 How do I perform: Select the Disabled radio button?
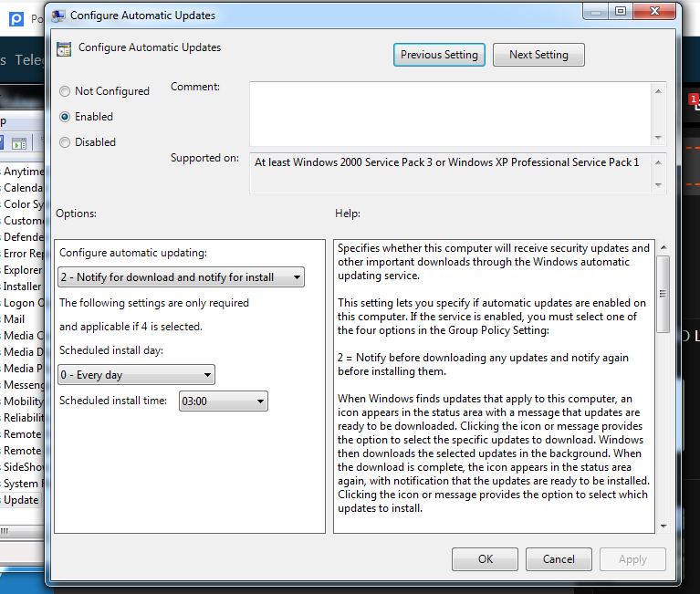click(65, 142)
